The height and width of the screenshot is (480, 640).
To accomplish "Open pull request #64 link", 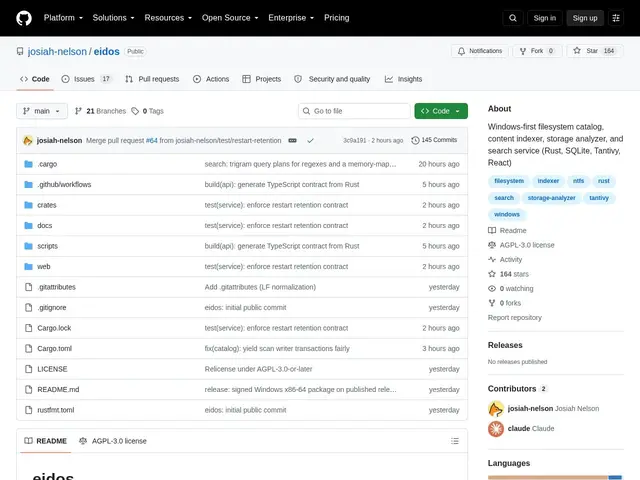I will [x=151, y=140].
